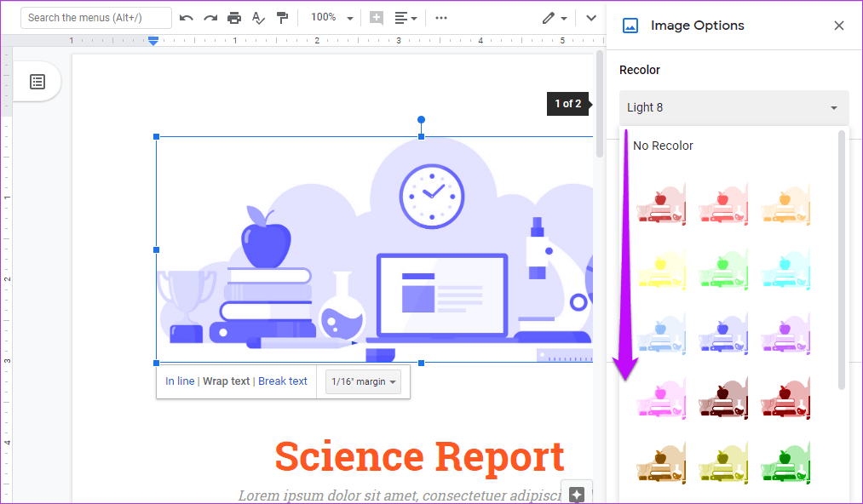The image size is (863, 504).
Task: Print the document using the printer icon
Action: pyautogui.click(x=234, y=18)
